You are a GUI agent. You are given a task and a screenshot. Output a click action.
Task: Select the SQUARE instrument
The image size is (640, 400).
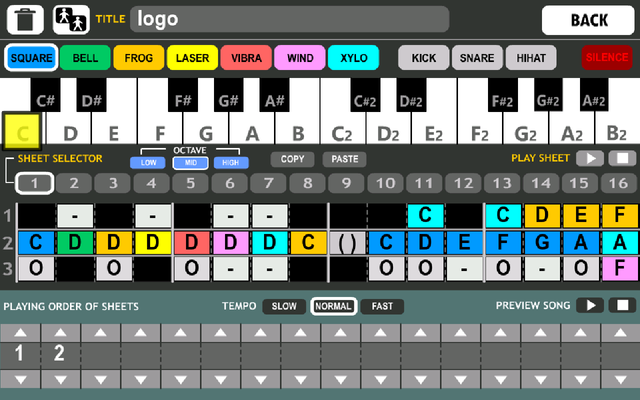point(31,58)
